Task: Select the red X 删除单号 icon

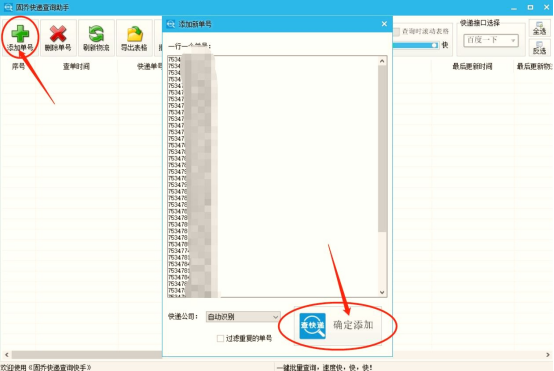Action: [58, 34]
